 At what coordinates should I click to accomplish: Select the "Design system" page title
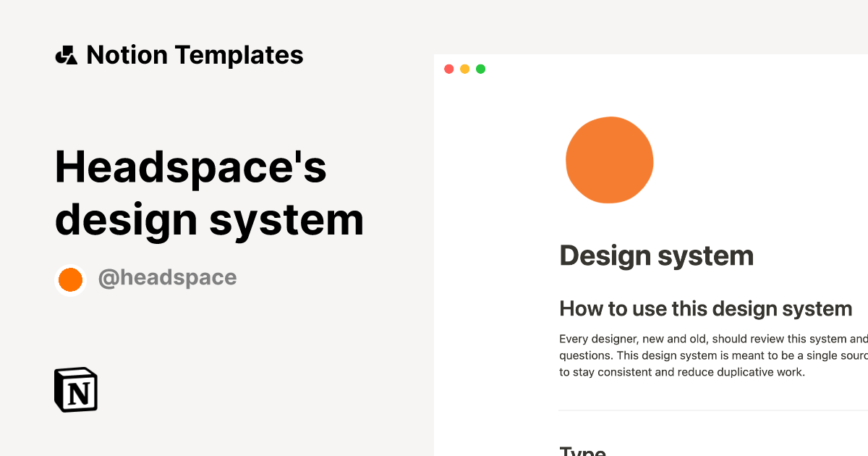point(656,256)
